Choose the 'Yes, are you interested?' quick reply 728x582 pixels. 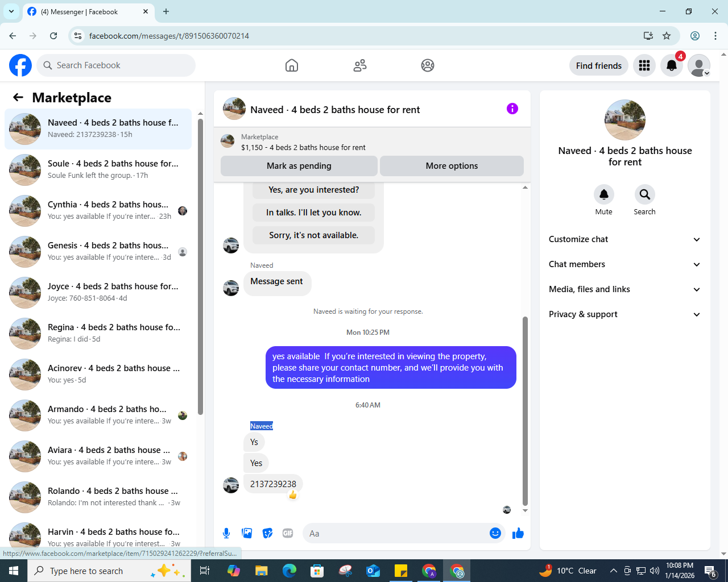tap(314, 190)
